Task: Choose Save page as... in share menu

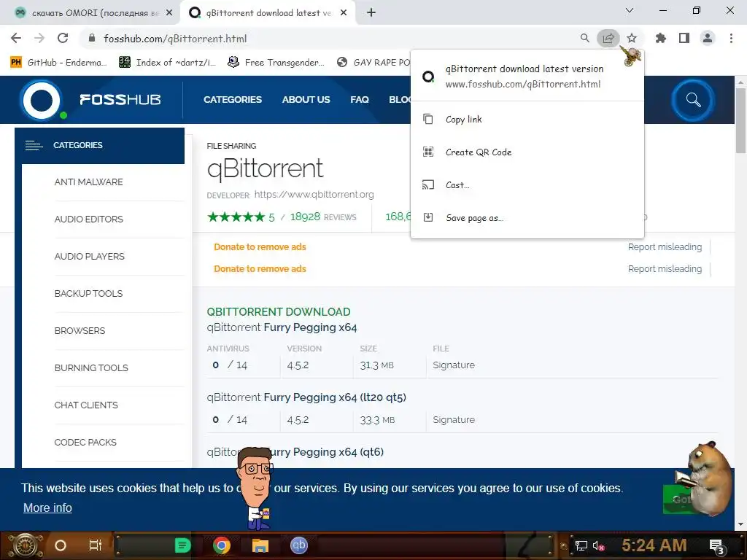Action: pyautogui.click(x=527, y=217)
